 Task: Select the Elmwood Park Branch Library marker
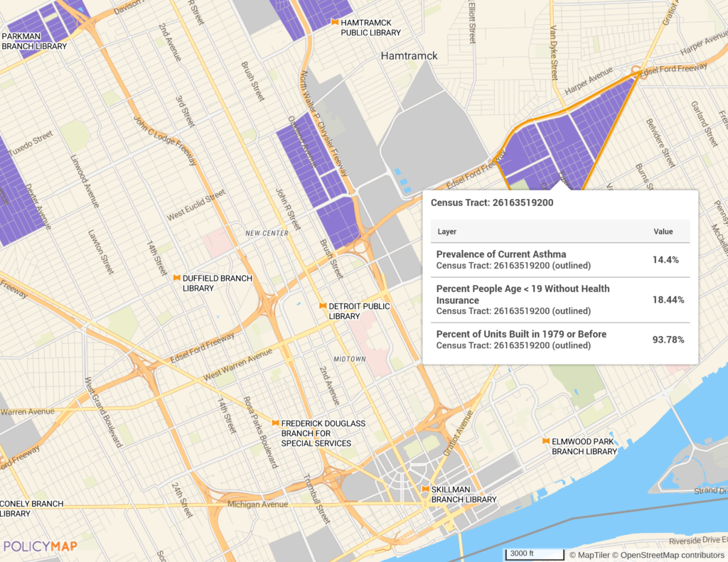[x=545, y=441]
